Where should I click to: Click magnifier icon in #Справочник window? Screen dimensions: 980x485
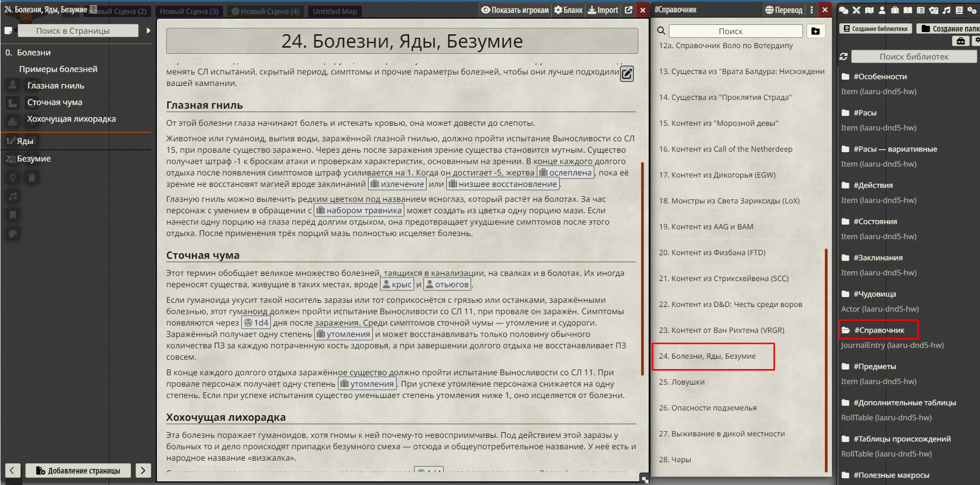(661, 31)
